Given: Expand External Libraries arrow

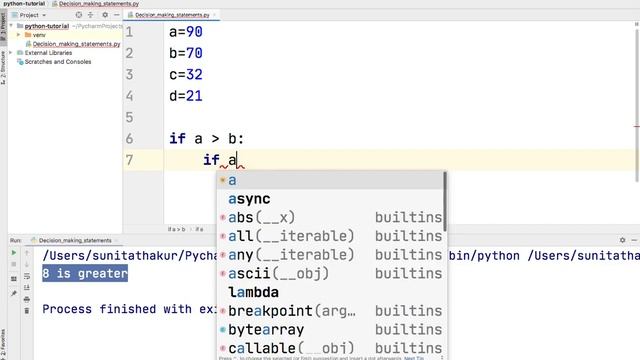Looking at the screenshot, I should click(x=11, y=53).
